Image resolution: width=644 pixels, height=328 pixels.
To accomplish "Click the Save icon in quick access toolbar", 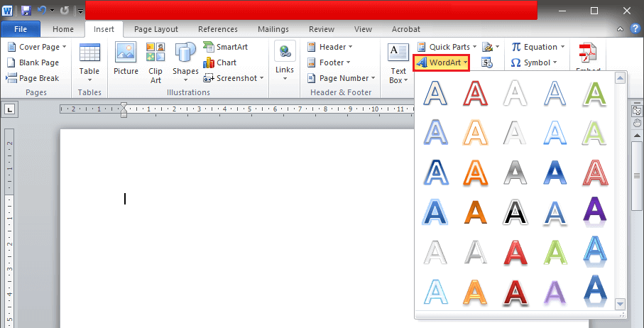I will click(x=26, y=11).
